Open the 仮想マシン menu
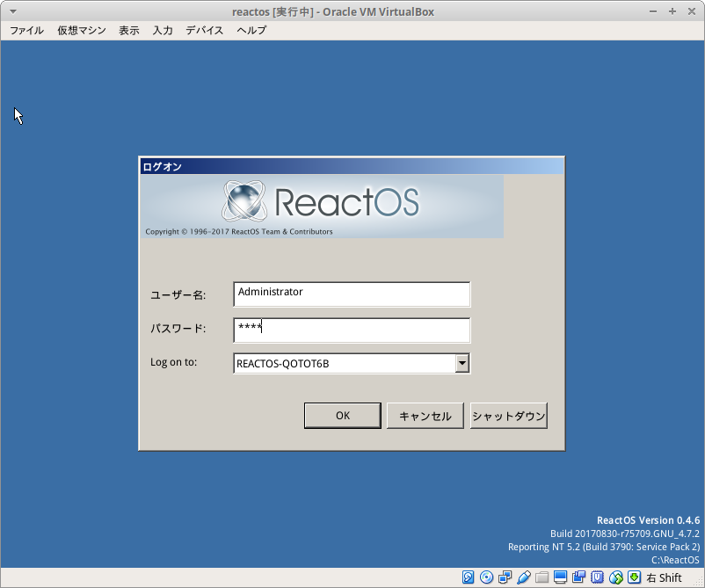The width and height of the screenshot is (705, 588). pos(82,30)
